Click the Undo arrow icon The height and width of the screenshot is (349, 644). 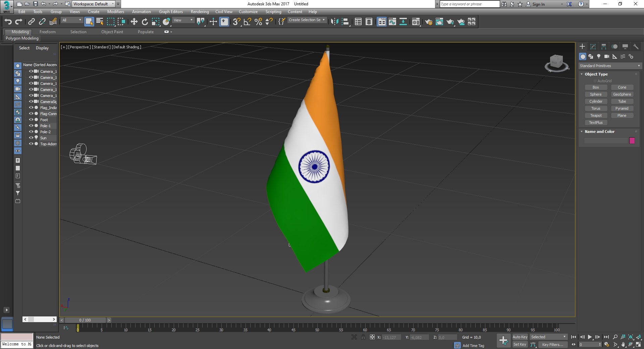[8, 22]
